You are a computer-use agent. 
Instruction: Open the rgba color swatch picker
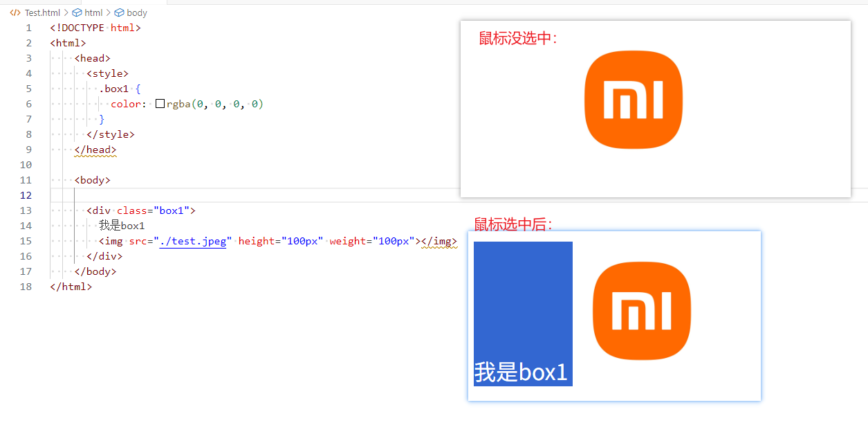click(160, 104)
